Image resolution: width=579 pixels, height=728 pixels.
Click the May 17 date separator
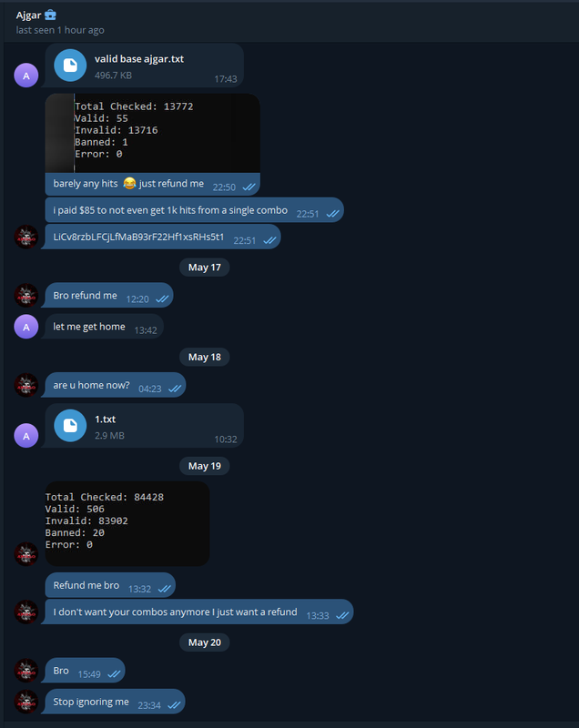click(204, 268)
